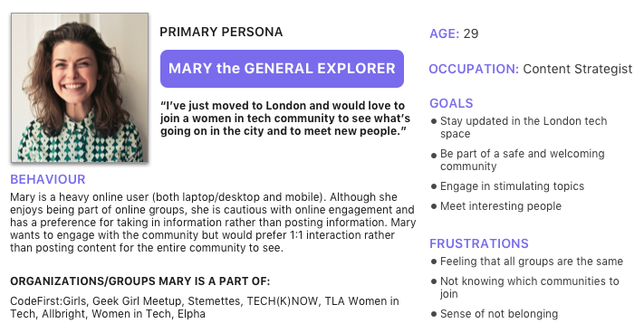This screenshot has width=644, height=333.
Task: Click the FRUSTRATIONS heading
Action: click(x=479, y=243)
